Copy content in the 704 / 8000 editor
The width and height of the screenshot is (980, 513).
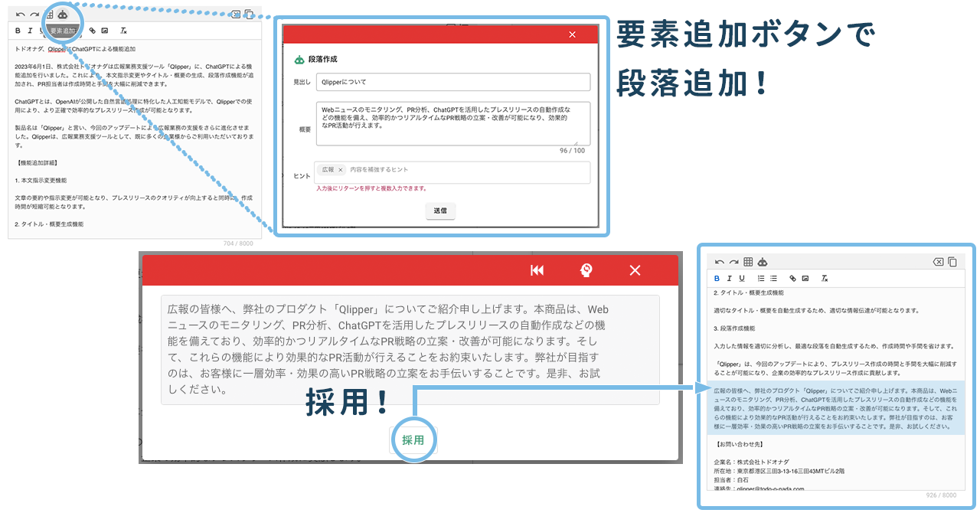click(249, 15)
